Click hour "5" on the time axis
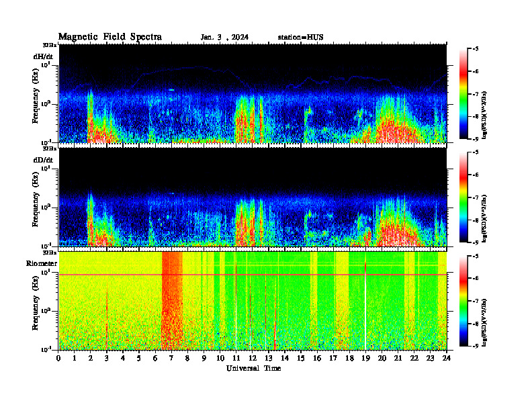 point(139,358)
